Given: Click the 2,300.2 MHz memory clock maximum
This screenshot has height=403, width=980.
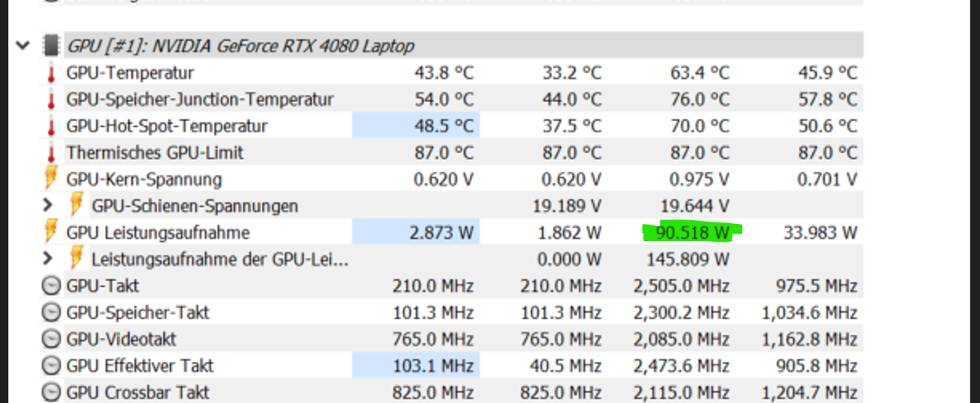Looking at the screenshot, I should click(681, 312).
